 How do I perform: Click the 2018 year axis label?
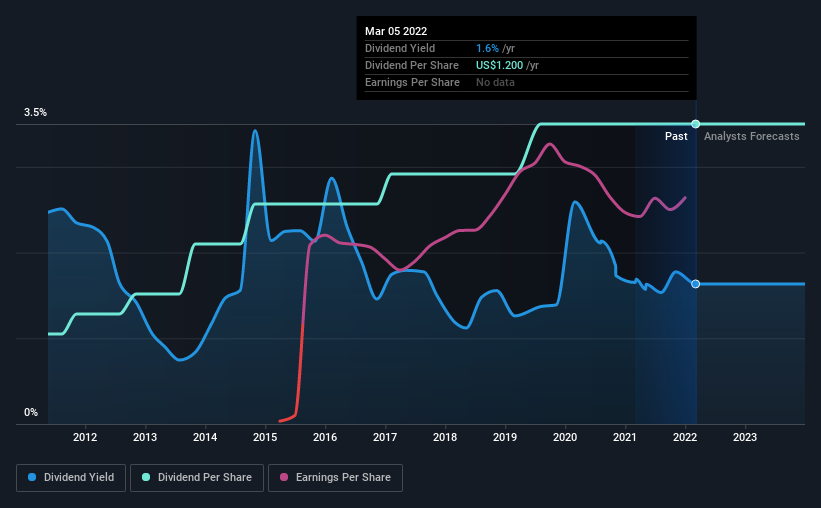pyautogui.click(x=445, y=437)
